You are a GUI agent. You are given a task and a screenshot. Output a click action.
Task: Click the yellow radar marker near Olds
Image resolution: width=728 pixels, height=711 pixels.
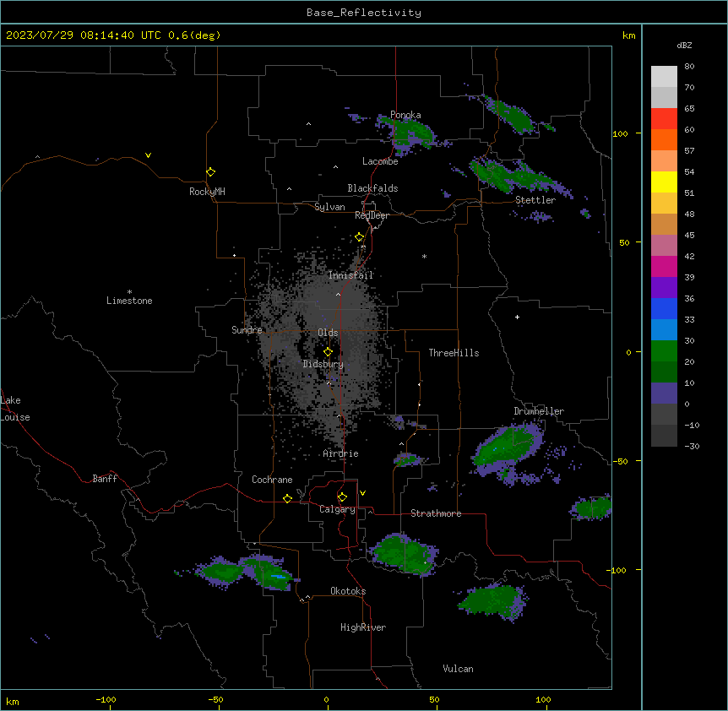(x=328, y=351)
